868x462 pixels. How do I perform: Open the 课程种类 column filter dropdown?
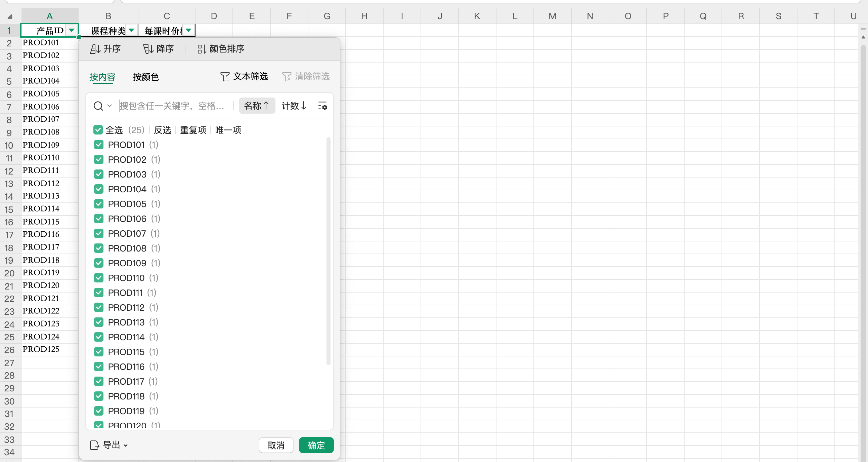click(131, 30)
